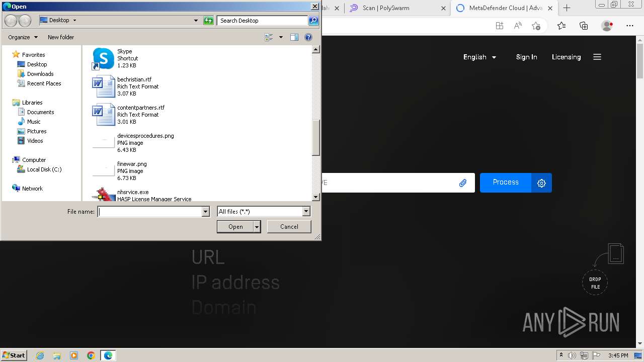This screenshot has width=644, height=362.
Task: Click New folder in the toolbar
Action: (61, 37)
